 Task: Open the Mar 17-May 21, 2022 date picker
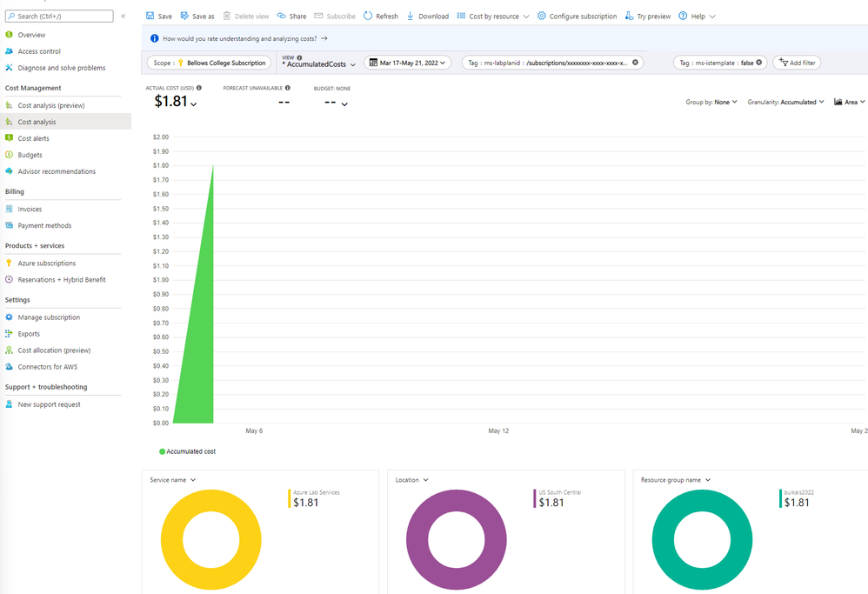coord(407,63)
